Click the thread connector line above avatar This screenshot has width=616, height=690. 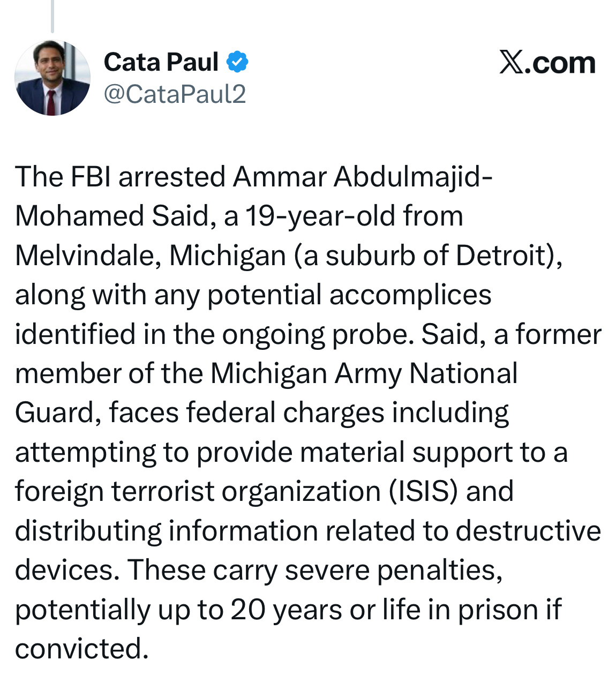click(x=52, y=16)
